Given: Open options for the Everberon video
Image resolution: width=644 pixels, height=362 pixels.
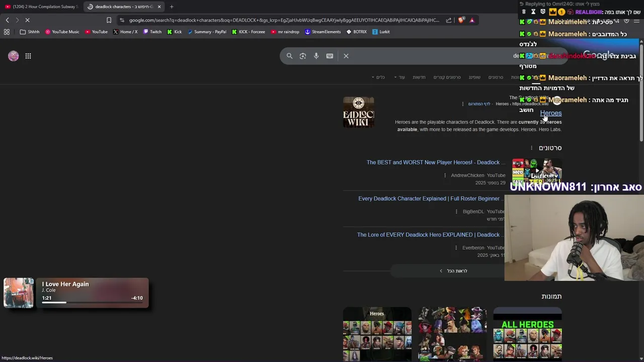Looking at the screenshot, I should pyautogui.click(x=456, y=248).
